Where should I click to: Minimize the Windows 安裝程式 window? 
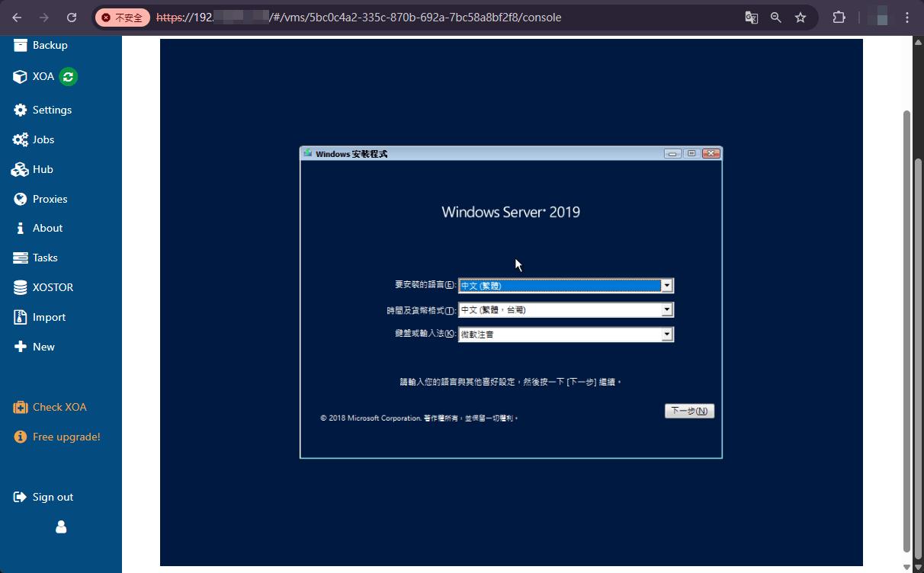coord(672,153)
